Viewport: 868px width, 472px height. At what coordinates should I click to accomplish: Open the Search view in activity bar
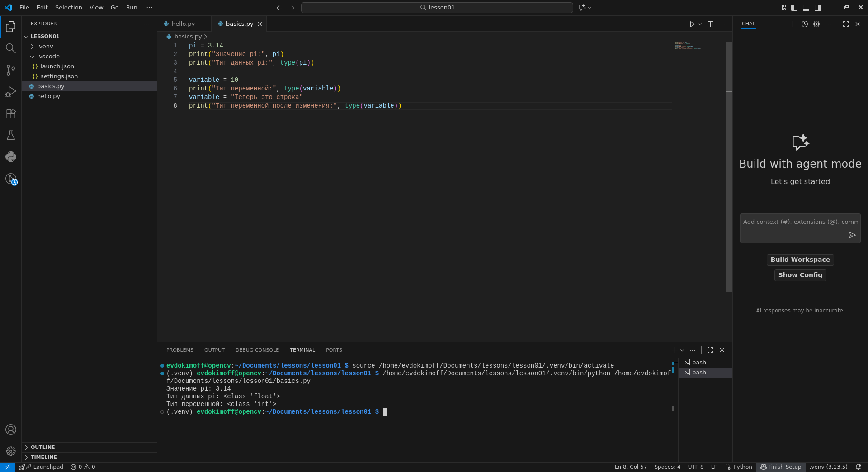tap(11, 48)
